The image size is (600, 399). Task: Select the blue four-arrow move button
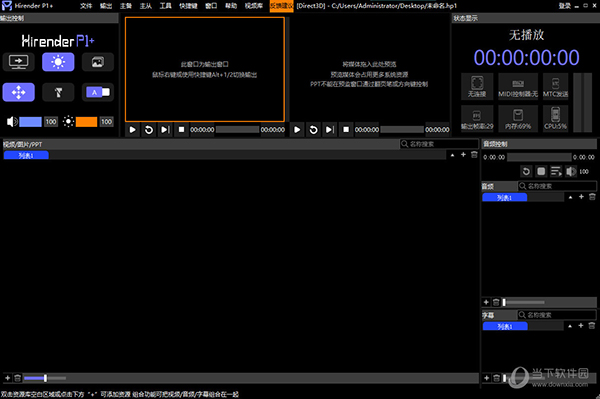coord(19,92)
